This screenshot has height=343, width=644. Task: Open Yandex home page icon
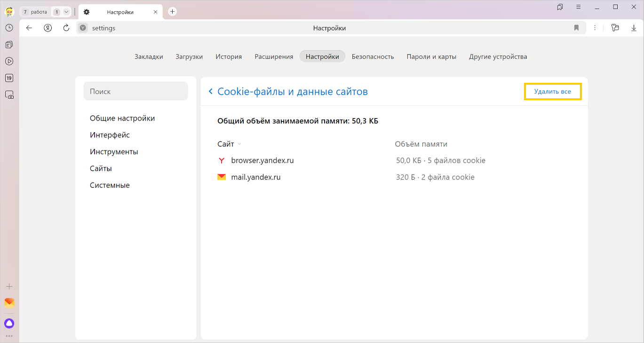pyautogui.click(x=48, y=28)
